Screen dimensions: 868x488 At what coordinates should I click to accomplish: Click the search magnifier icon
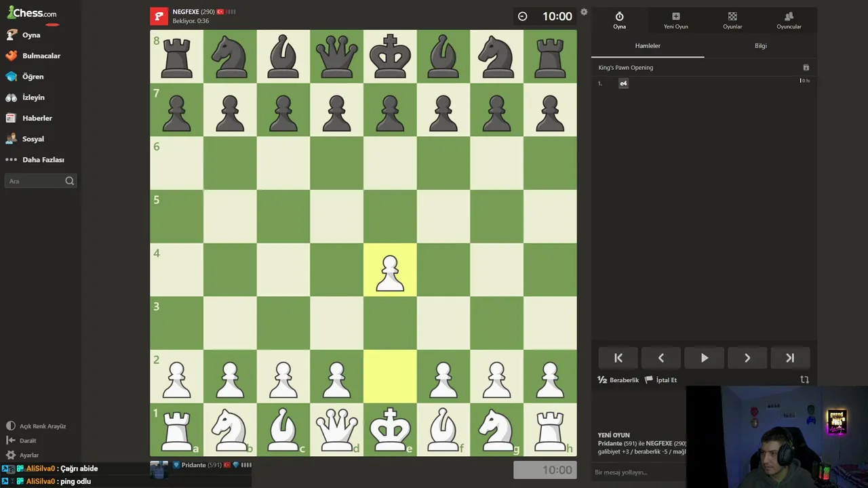tap(69, 181)
